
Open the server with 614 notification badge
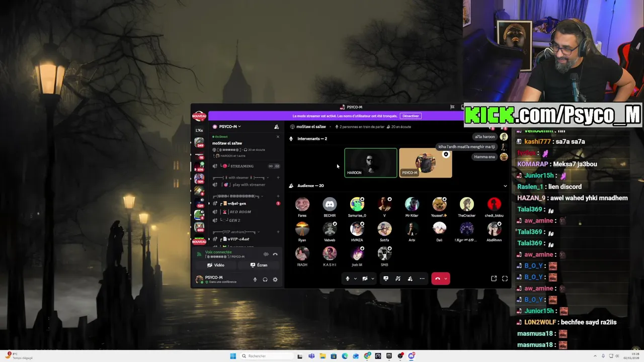[x=199, y=167]
